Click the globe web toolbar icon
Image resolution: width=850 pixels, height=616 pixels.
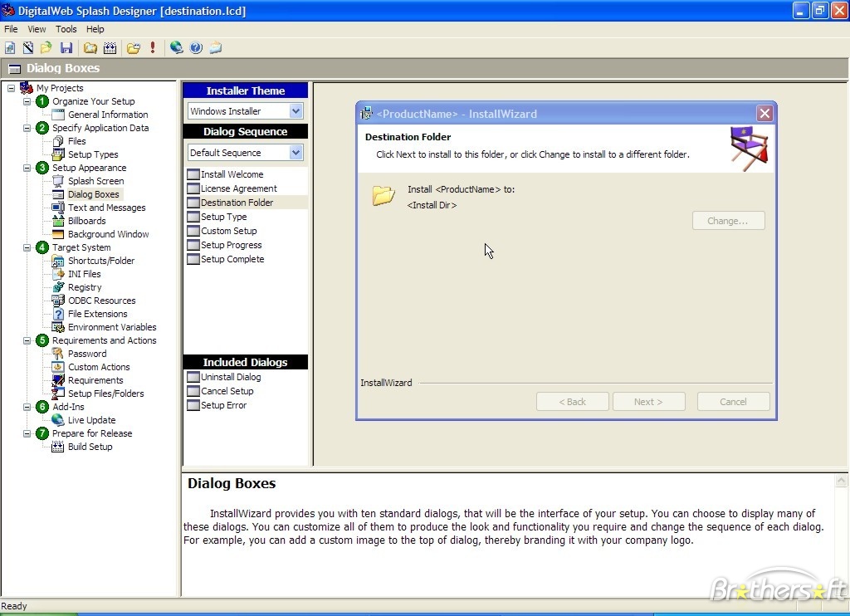coord(176,47)
